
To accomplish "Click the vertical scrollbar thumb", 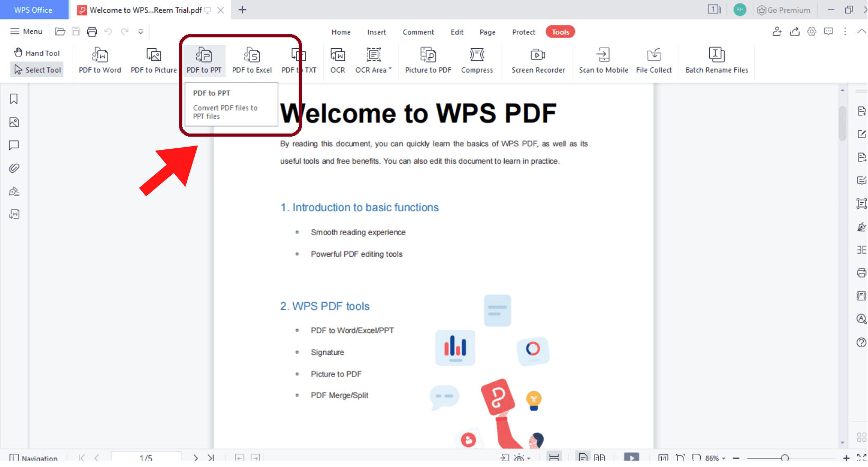I will [x=843, y=123].
